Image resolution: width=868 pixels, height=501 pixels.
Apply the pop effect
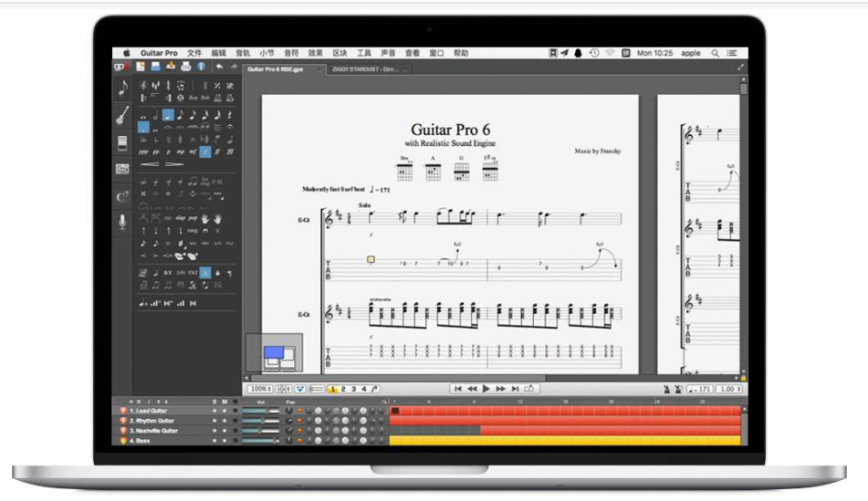193,219
